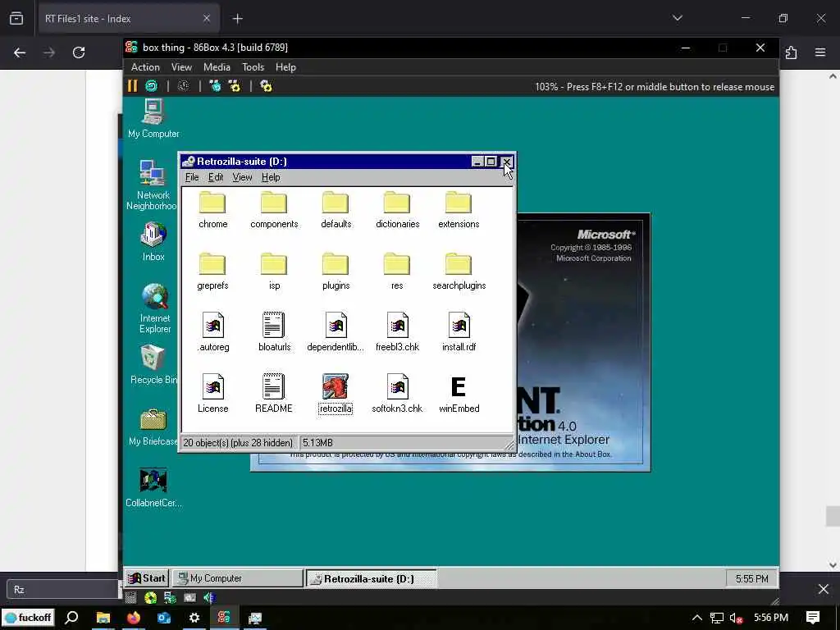Click the Windows NT Start button
This screenshot has width=840, height=630.
click(147, 578)
